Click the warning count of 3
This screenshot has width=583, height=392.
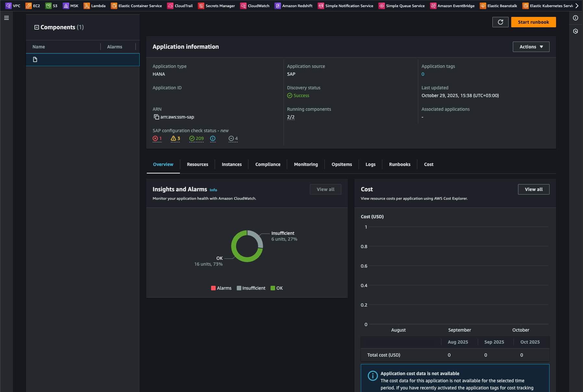point(175,139)
